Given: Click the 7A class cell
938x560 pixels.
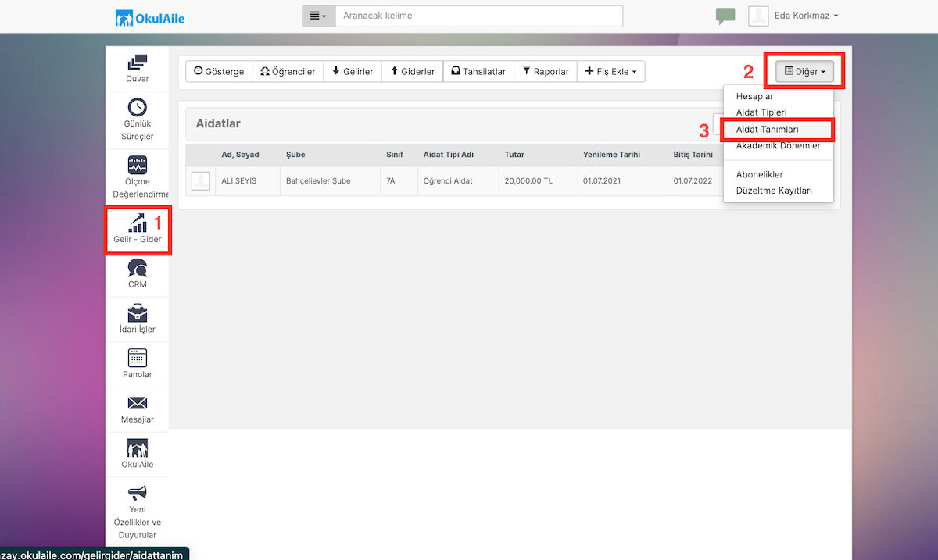Looking at the screenshot, I should point(399,181).
